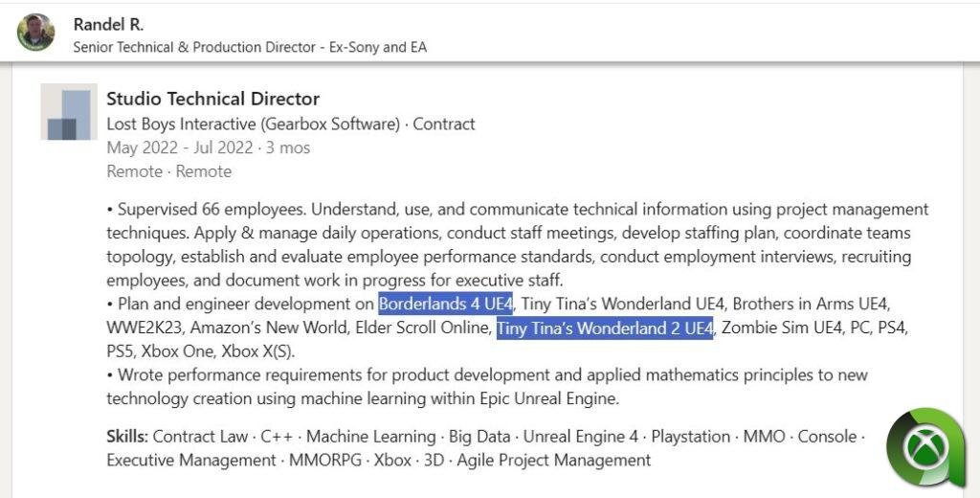Screen dimensions: 980x498
Task: Click the Agile Project Management skill
Action: point(554,461)
